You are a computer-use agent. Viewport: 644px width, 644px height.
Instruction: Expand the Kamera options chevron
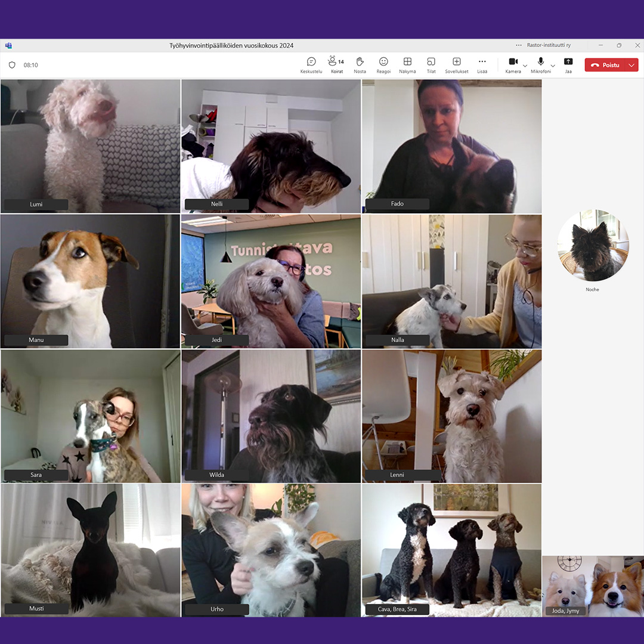(x=525, y=66)
